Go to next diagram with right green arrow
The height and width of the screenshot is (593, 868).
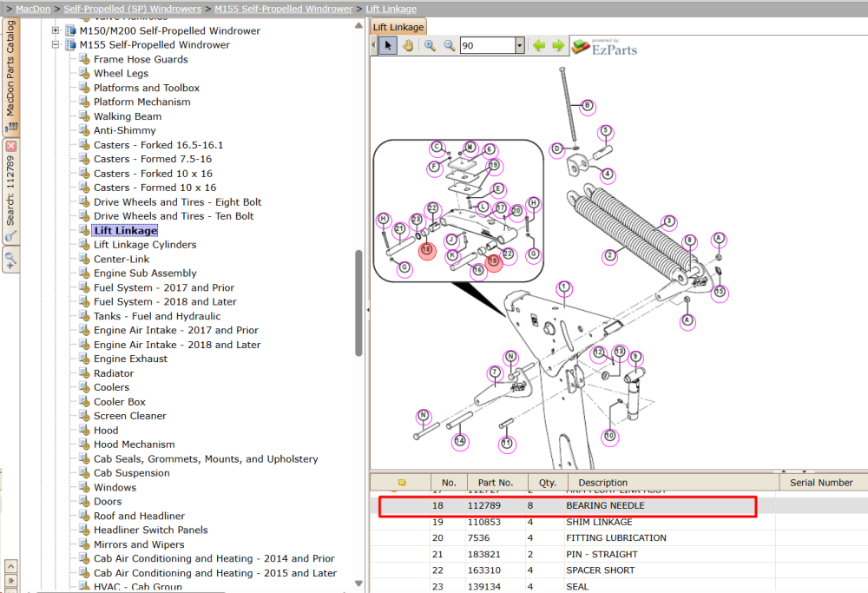[558, 45]
